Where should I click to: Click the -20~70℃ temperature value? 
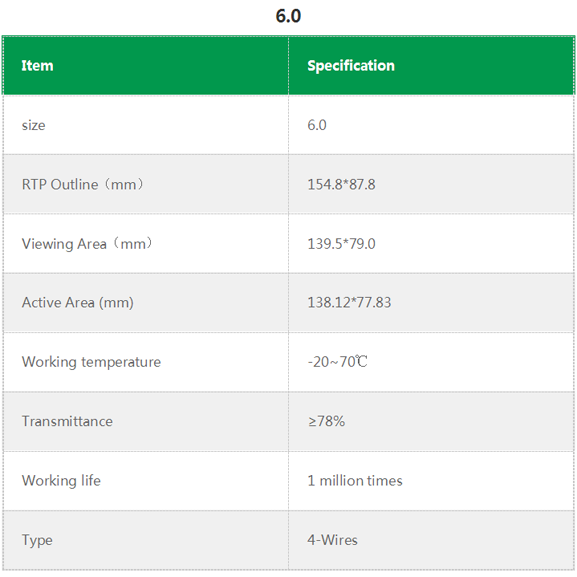(337, 362)
